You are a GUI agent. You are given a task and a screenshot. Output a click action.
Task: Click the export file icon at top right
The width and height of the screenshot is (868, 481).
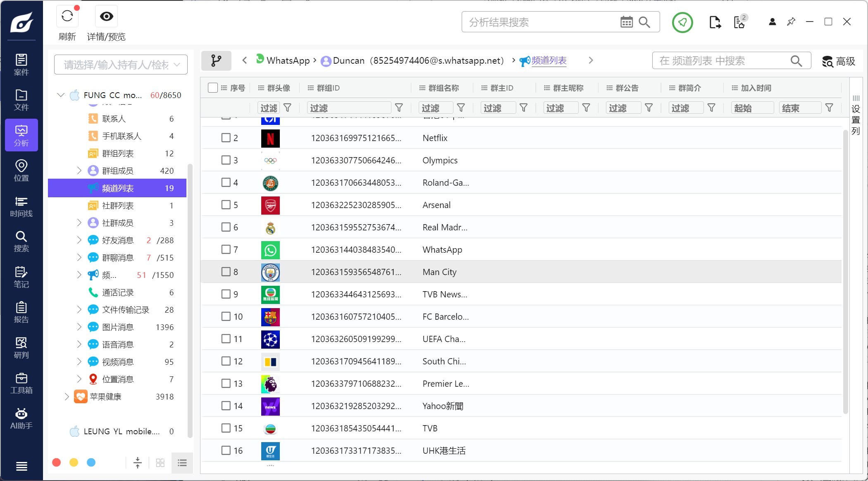tap(715, 22)
